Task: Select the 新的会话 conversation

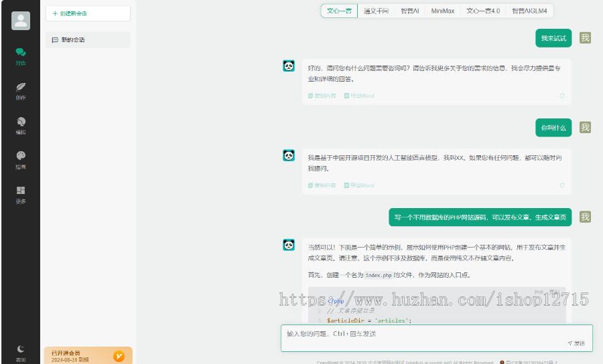Action: click(x=88, y=40)
